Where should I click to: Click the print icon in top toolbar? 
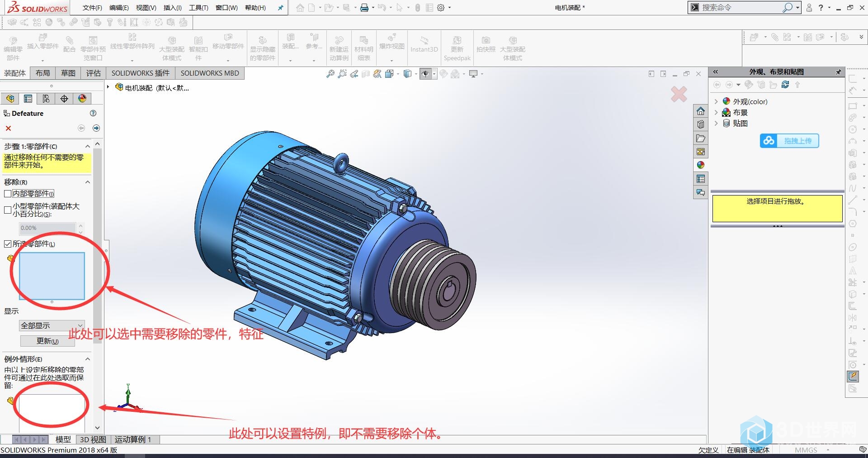point(364,8)
